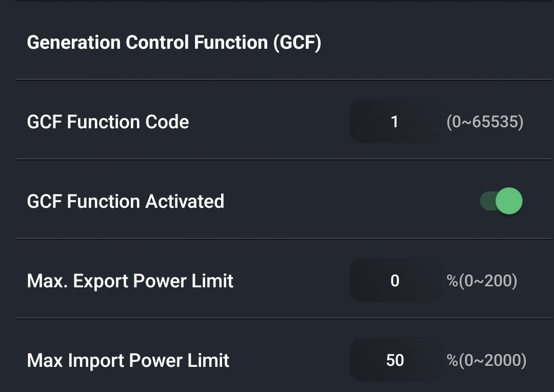The width and height of the screenshot is (554, 392).
Task: Click the %(0~200) range hint
Action: tap(482, 281)
